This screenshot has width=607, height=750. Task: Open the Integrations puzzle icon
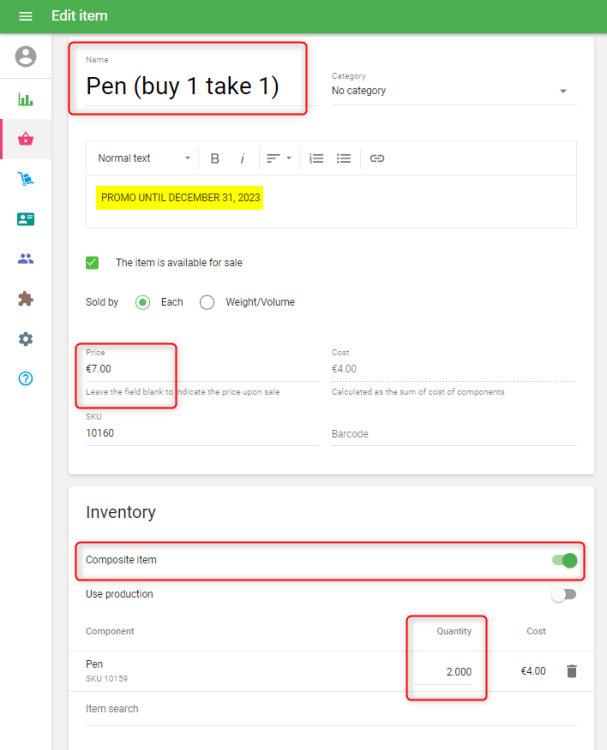click(26, 298)
